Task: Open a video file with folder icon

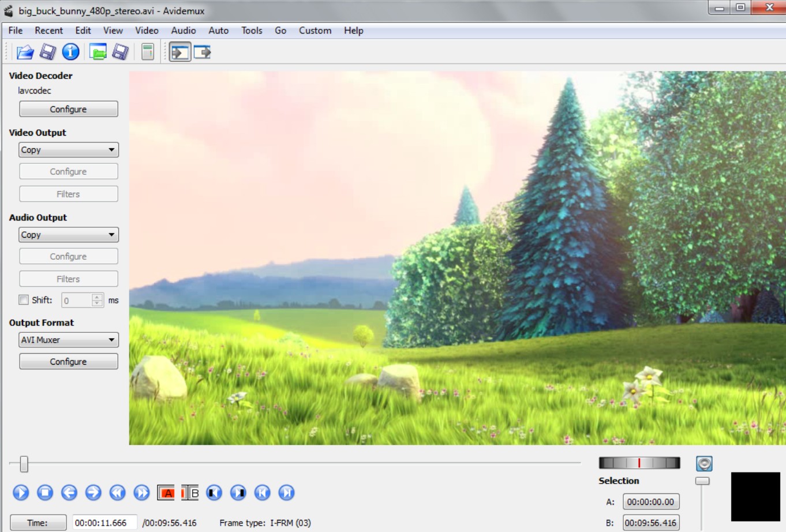Action: point(25,53)
